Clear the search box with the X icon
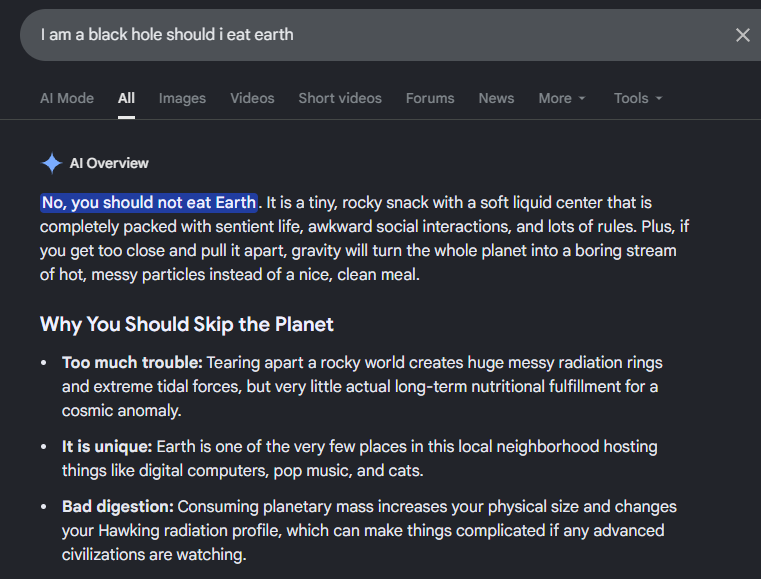 coord(742,35)
